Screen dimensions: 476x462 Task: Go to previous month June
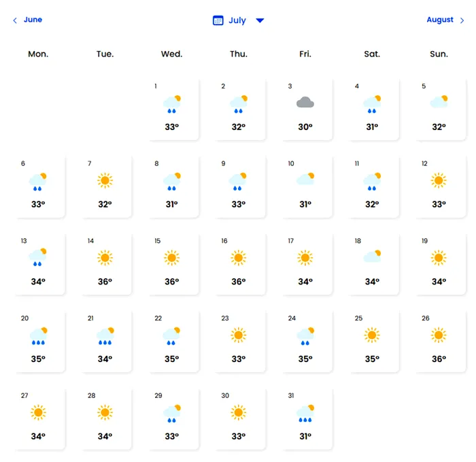click(33, 20)
